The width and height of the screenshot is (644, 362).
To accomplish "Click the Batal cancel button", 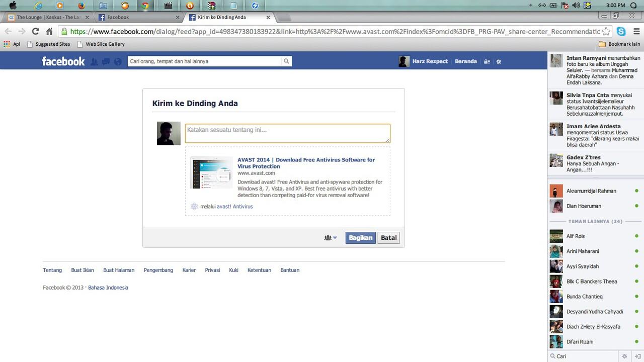I will point(388,238).
